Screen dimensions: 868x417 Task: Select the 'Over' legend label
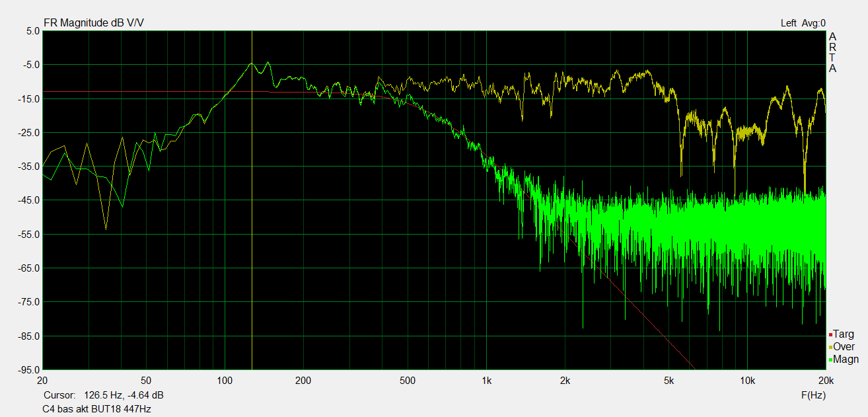[844, 346]
